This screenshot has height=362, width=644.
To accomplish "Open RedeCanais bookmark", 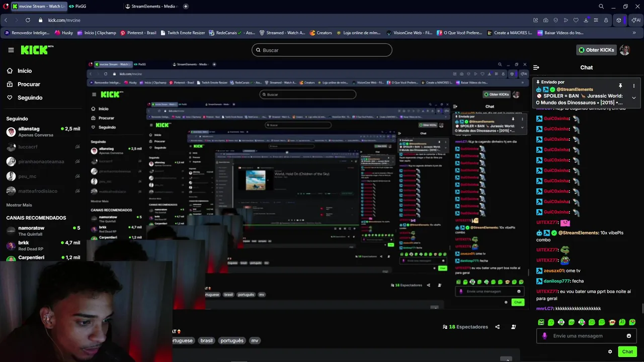I will pos(232,33).
